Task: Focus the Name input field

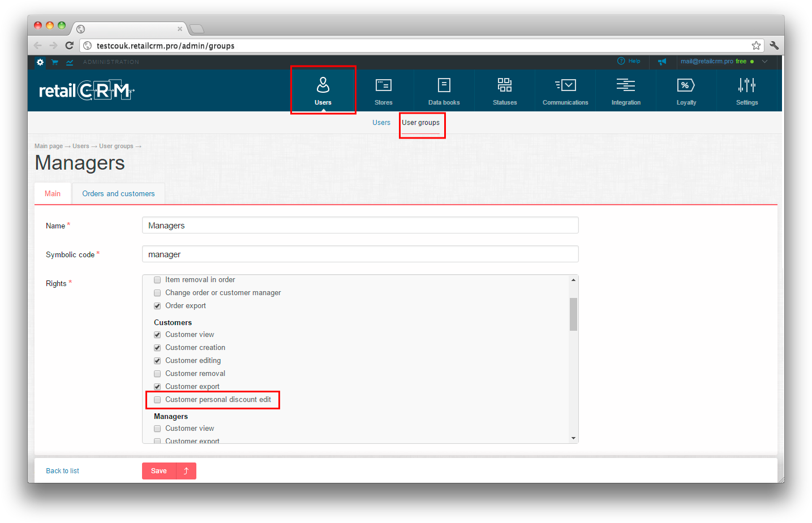Action: (x=360, y=225)
